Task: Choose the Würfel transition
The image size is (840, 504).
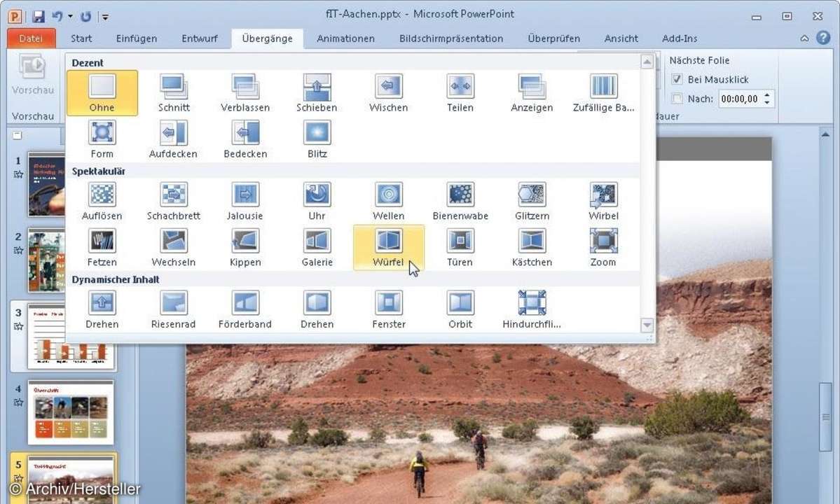Action: 389,248
